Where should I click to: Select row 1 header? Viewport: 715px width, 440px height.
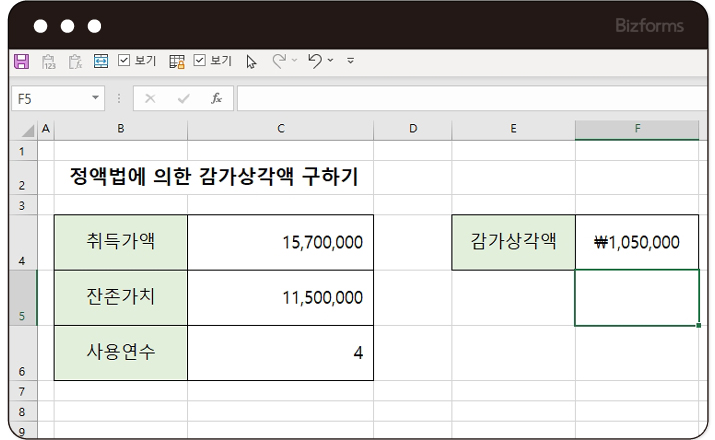[x=22, y=150]
